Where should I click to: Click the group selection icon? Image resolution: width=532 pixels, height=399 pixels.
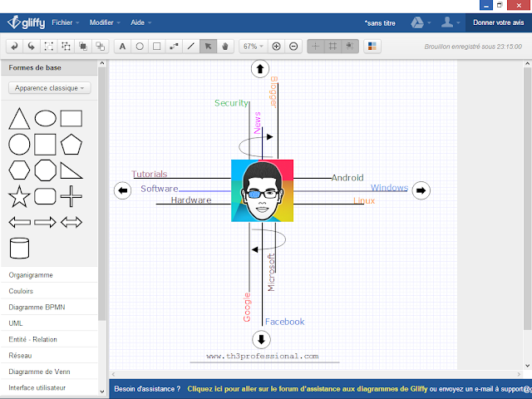point(49,47)
